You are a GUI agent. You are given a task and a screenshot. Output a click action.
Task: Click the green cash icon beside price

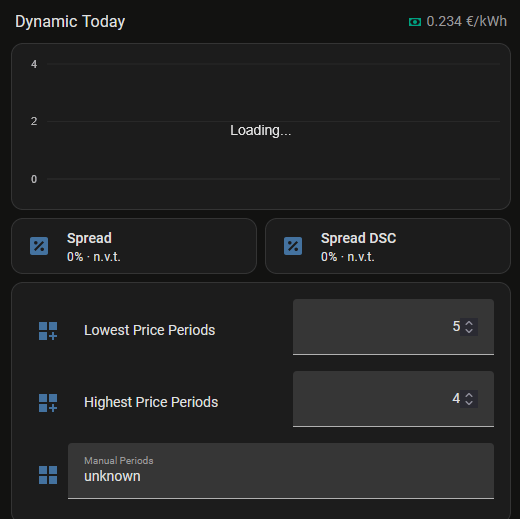pyautogui.click(x=415, y=22)
